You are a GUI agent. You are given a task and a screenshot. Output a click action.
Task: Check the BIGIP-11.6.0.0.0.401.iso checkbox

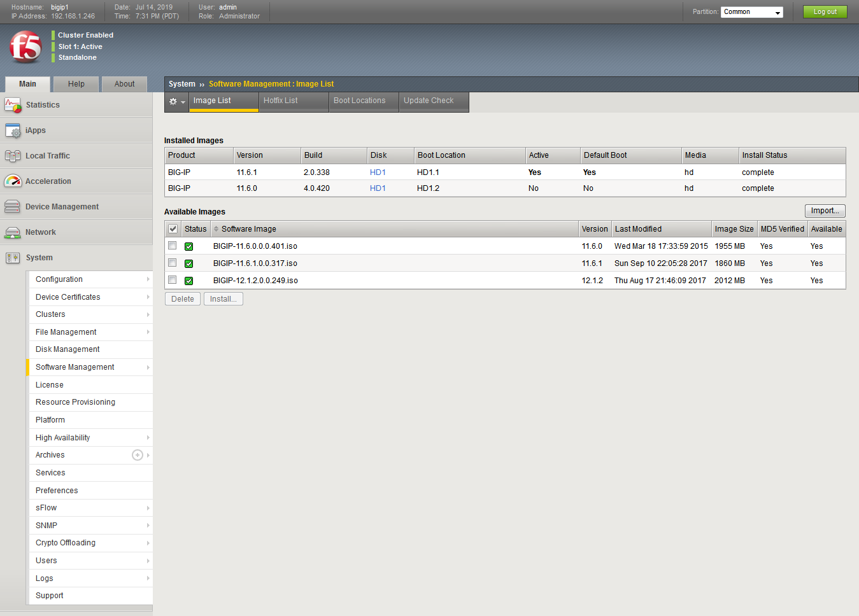(x=172, y=246)
